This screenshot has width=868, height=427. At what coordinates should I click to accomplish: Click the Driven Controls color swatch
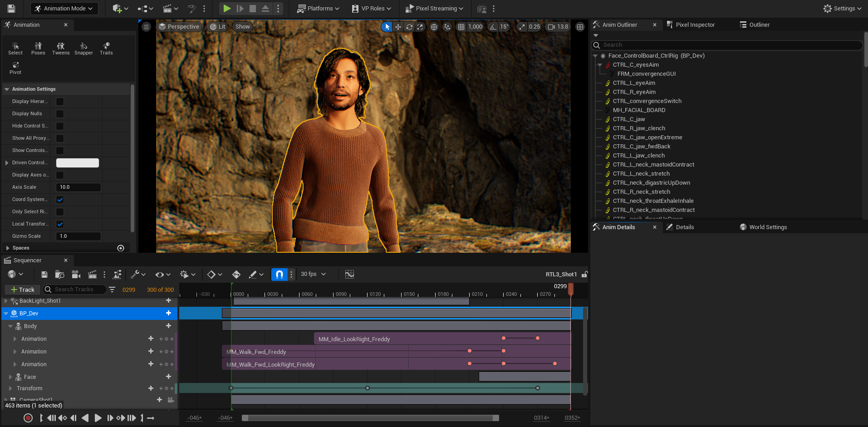78,163
